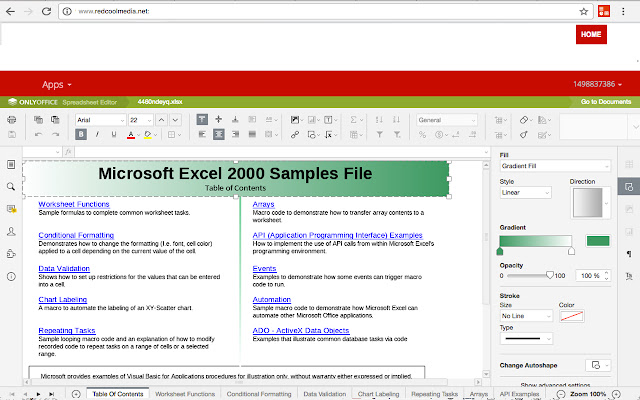
Task: Switch to the Worksheet Functions sheet tab
Action: 184,394
